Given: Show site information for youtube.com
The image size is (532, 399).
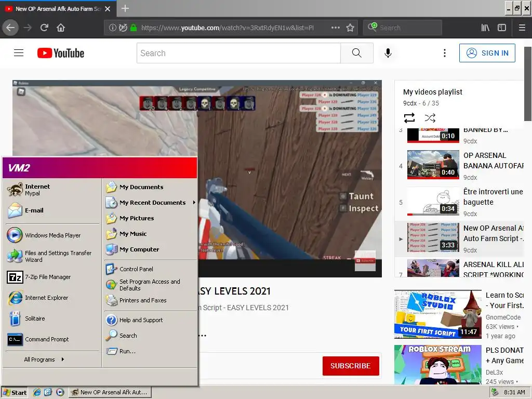Looking at the screenshot, I should tap(112, 28).
